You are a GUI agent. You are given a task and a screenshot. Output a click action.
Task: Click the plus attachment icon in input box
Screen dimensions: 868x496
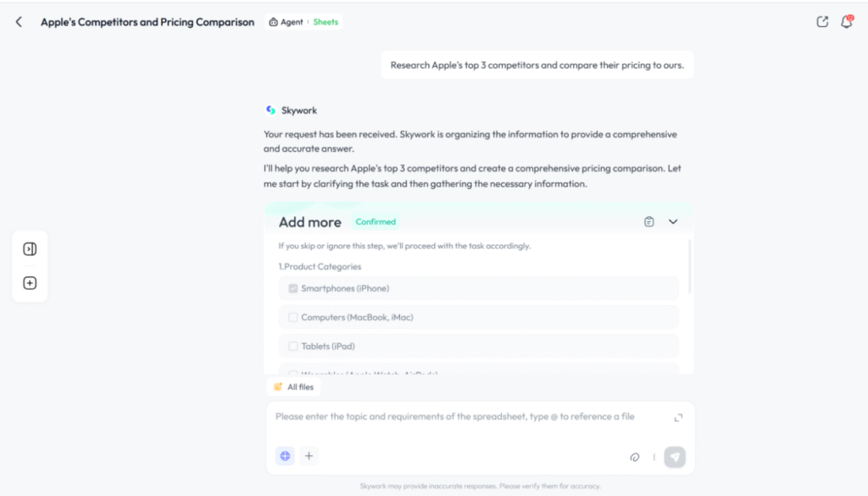(x=309, y=456)
